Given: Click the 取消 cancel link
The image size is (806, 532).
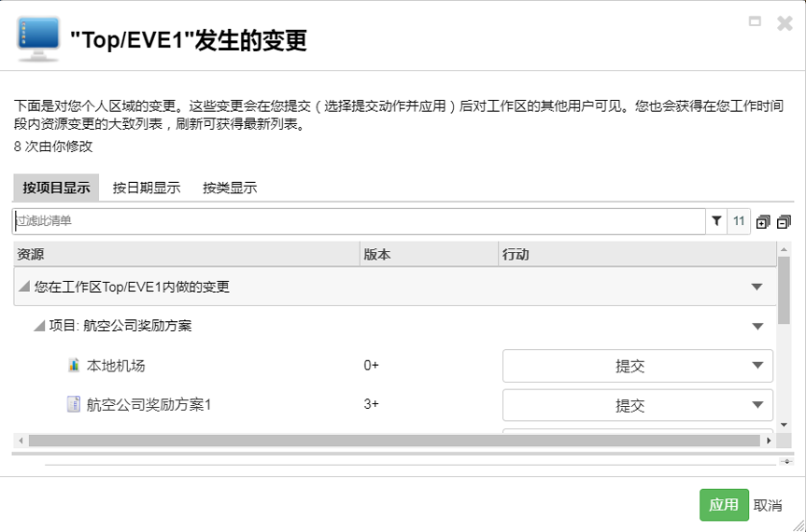Looking at the screenshot, I should 768,505.
